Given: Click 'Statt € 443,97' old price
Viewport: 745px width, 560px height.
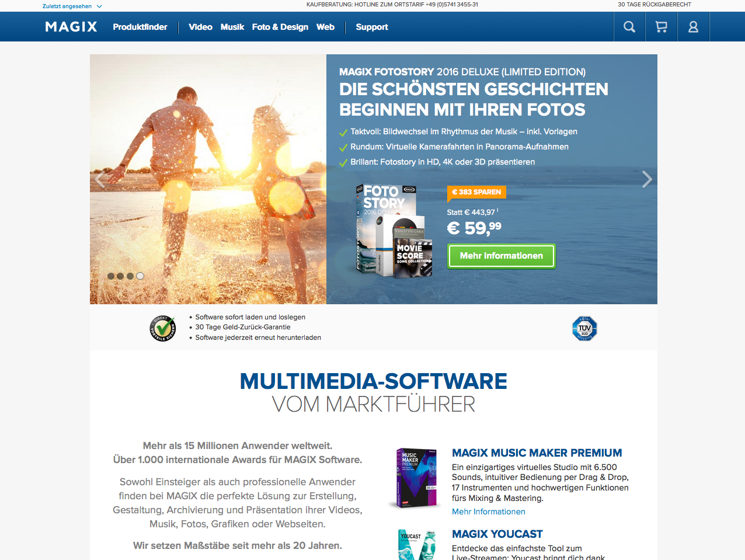Looking at the screenshot, I should (x=471, y=213).
